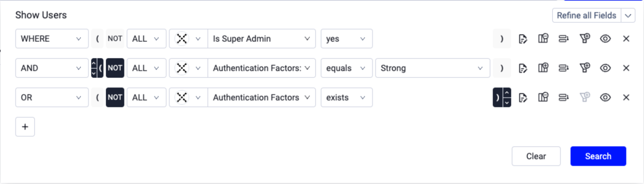Open the OR logical operator dropdown
Viewport: 644px width, 184px height.
(x=52, y=97)
